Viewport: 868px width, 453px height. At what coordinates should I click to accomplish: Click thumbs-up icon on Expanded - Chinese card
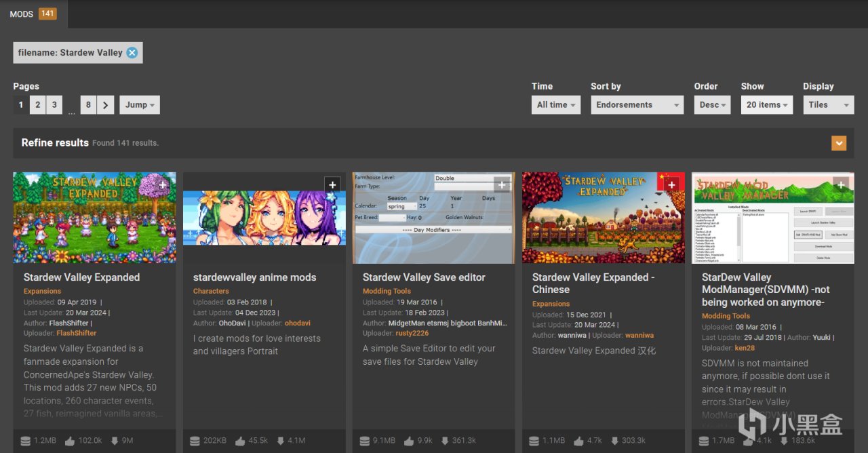[578, 441]
